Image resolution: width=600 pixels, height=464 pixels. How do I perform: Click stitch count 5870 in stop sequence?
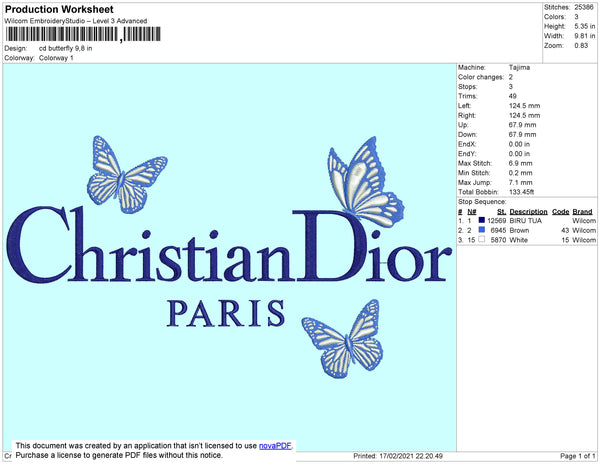pos(498,240)
